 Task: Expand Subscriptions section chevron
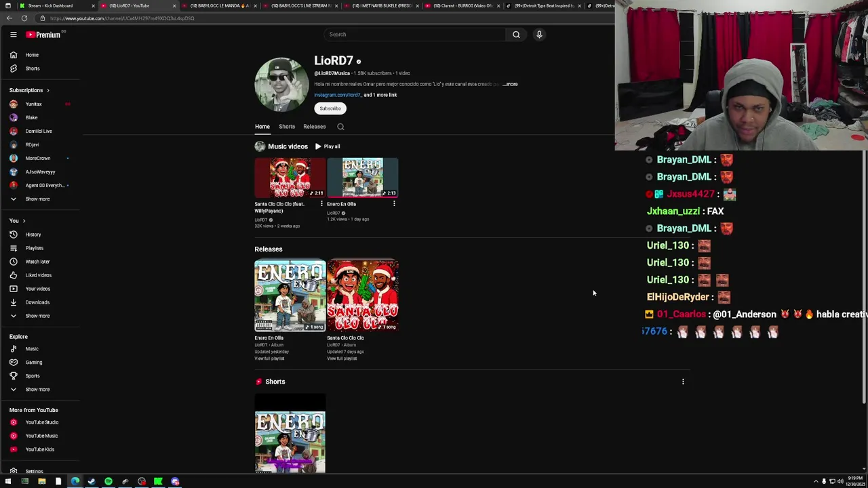click(47, 90)
